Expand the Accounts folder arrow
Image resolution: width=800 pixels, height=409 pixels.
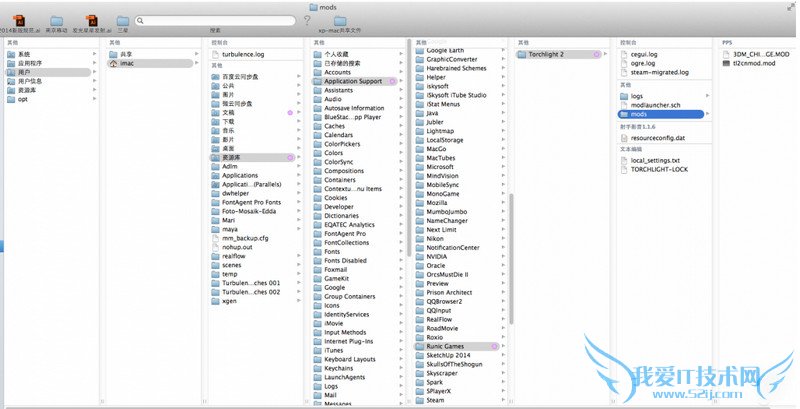click(401, 72)
